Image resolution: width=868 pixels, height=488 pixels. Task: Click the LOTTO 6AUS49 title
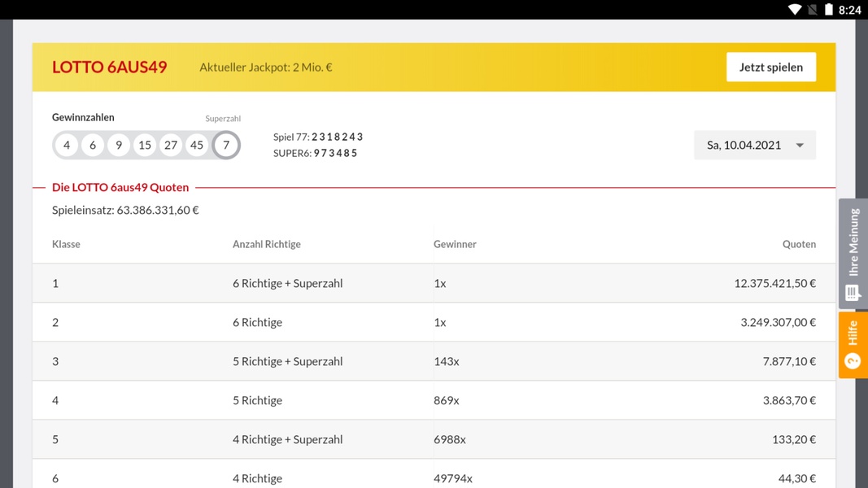(110, 67)
